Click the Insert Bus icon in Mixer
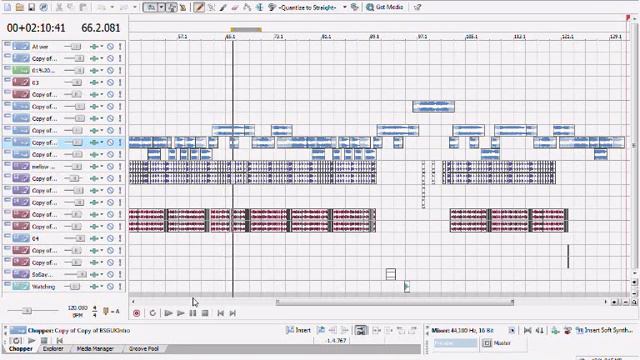Image resolution: width=640 pixels, height=360 pixels. tap(567, 330)
